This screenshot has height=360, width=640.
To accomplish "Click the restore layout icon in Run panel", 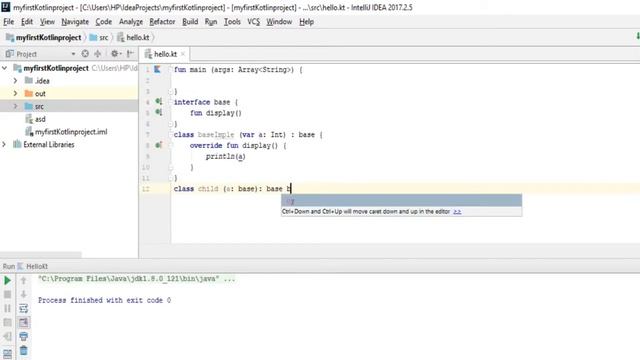I will (x=7, y=353).
